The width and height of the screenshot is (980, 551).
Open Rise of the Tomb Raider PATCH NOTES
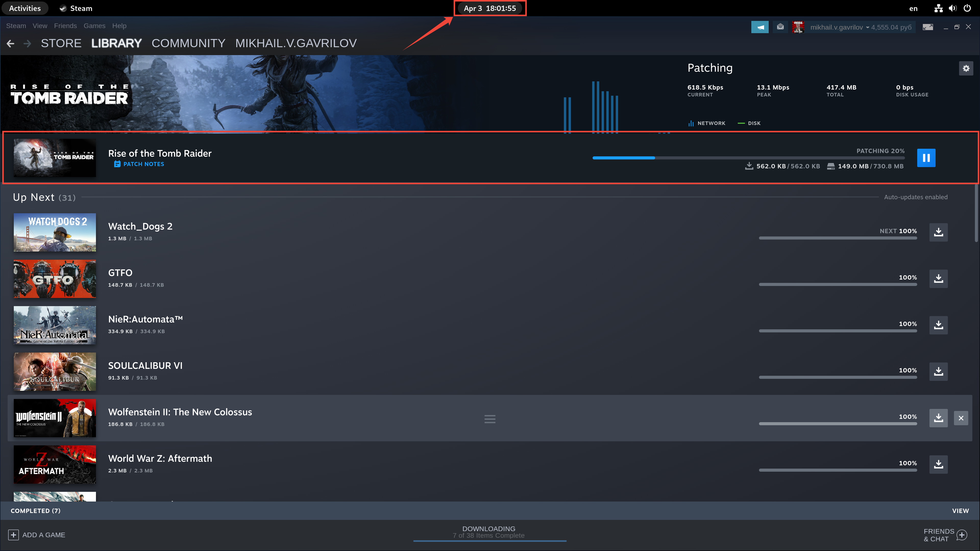click(139, 164)
